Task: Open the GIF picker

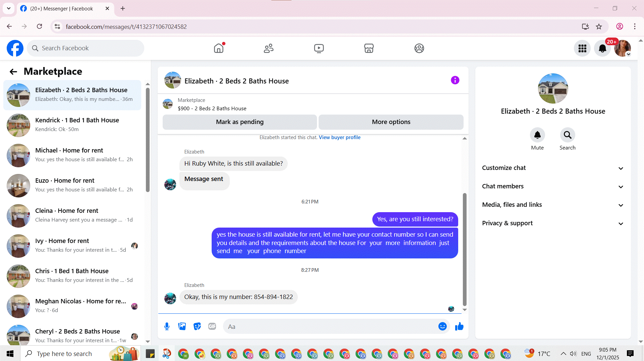Action: pyautogui.click(x=212, y=326)
